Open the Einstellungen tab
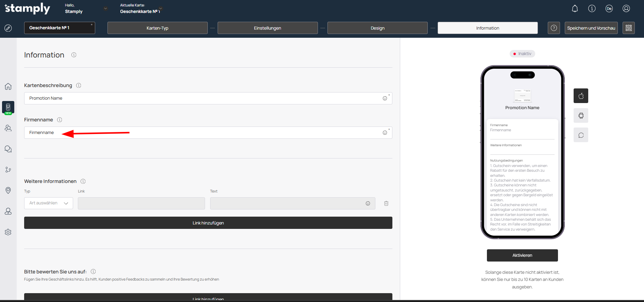Viewport: 644px width, 302px height. coord(268,28)
